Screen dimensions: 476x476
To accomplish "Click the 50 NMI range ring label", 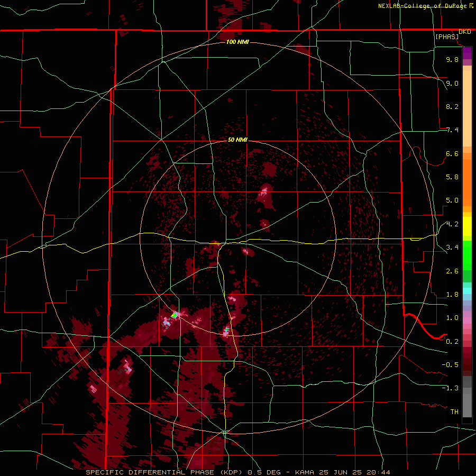I will tap(237, 140).
